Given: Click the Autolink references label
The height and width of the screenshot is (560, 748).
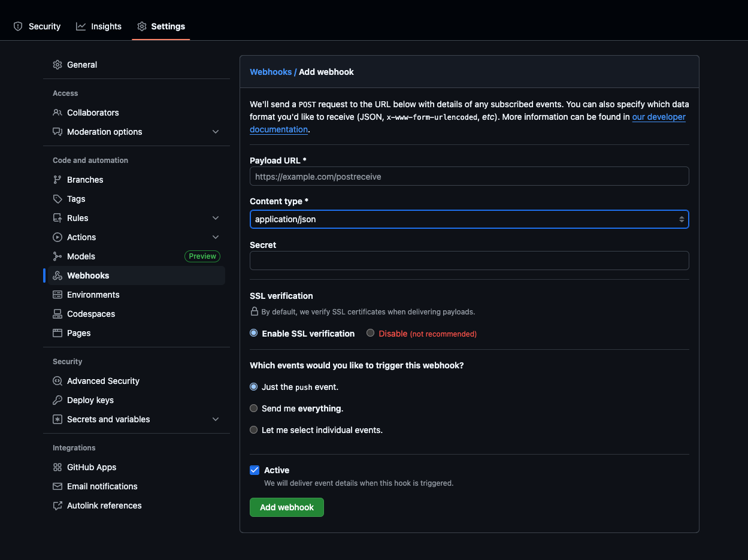Looking at the screenshot, I should point(104,505).
